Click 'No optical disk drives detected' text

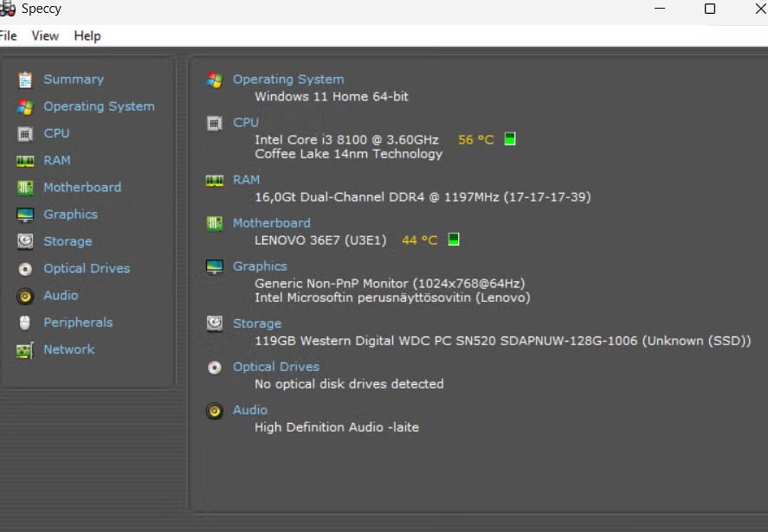coord(349,384)
